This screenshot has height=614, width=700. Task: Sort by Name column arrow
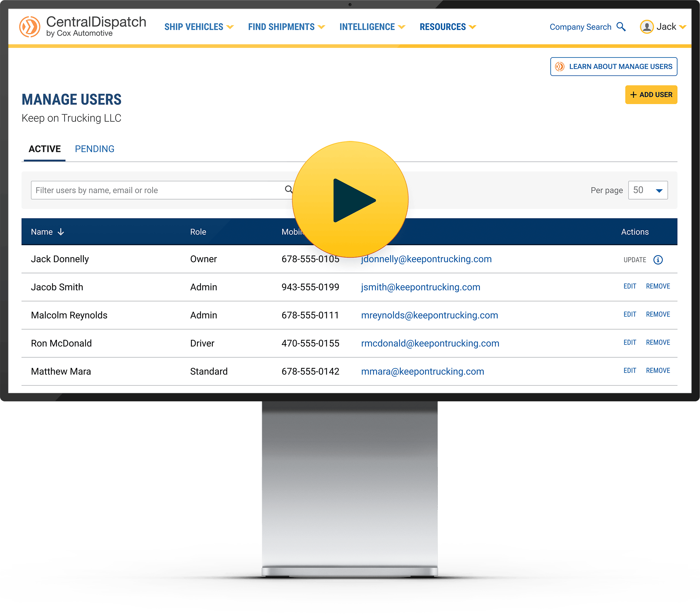point(61,232)
